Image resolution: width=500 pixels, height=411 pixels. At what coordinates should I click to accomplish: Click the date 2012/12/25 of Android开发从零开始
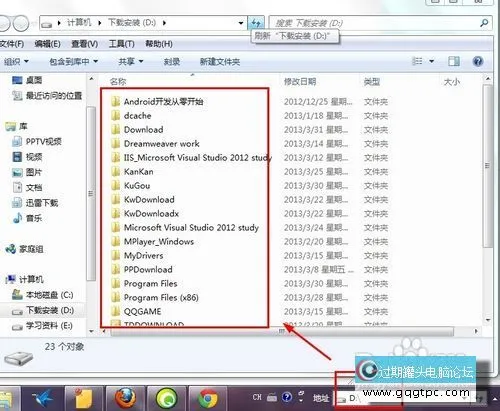click(x=318, y=102)
